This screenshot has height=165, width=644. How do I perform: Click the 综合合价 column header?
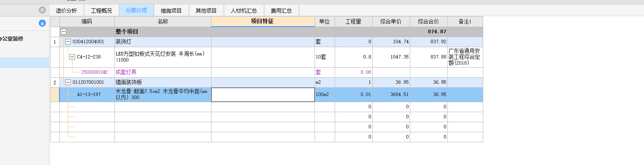(x=429, y=21)
